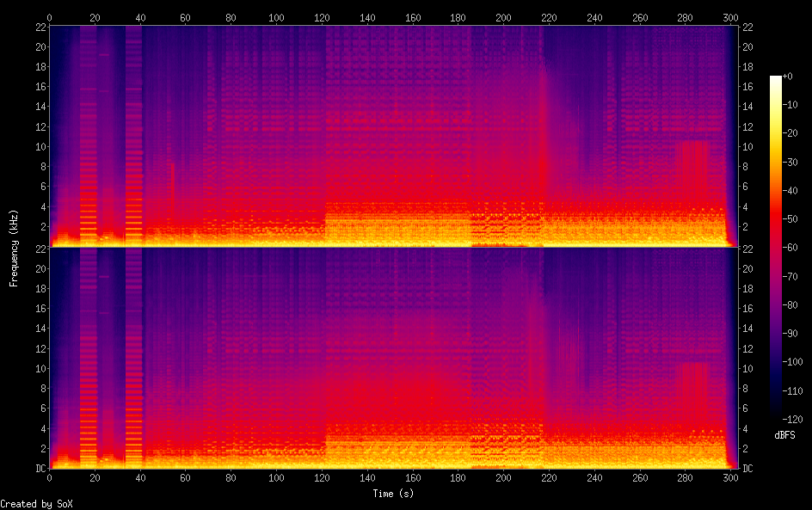Click the "100" tick on the top time axis
The image size is (812, 510).
(x=276, y=17)
